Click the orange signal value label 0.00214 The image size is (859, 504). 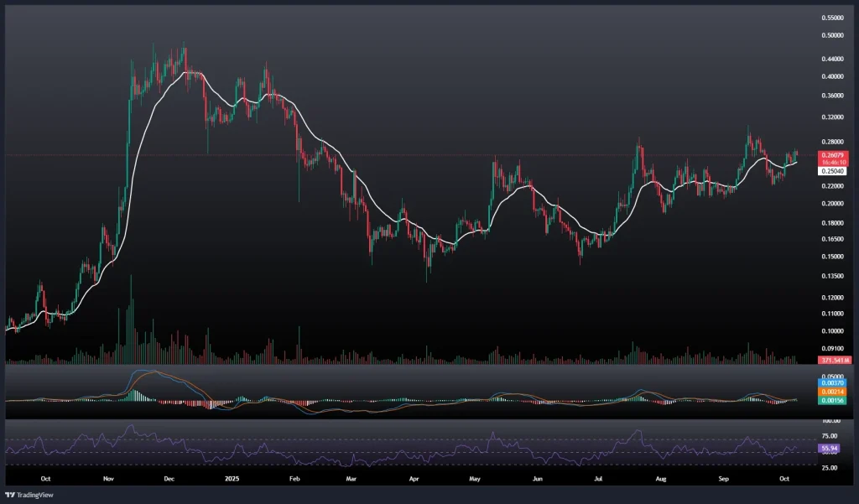tap(834, 392)
